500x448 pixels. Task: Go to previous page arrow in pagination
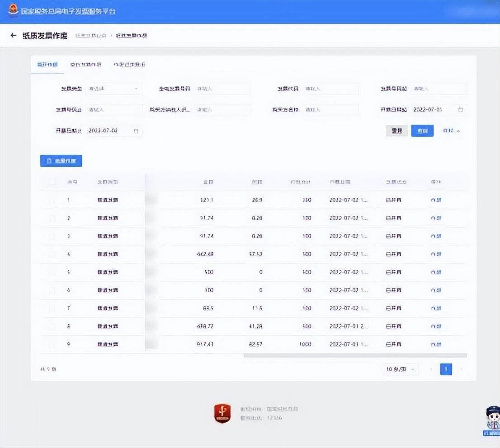pyautogui.click(x=431, y=369)
